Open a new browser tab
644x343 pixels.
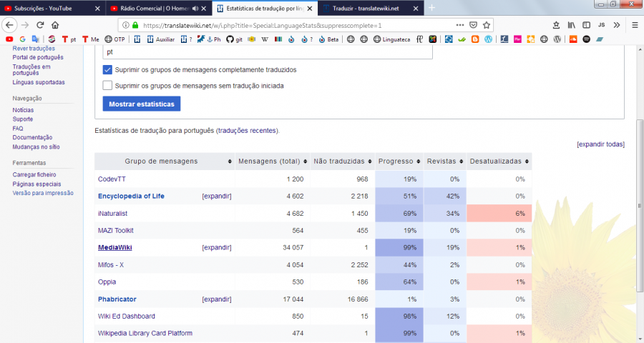click(431, 8)
